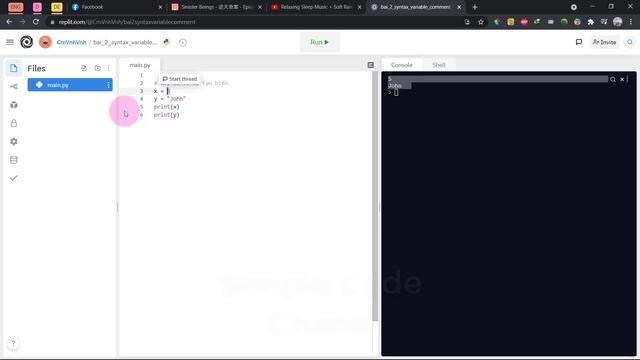
Task: Open the Chrome extensions puzzle icon
Action: coord(591,22)
